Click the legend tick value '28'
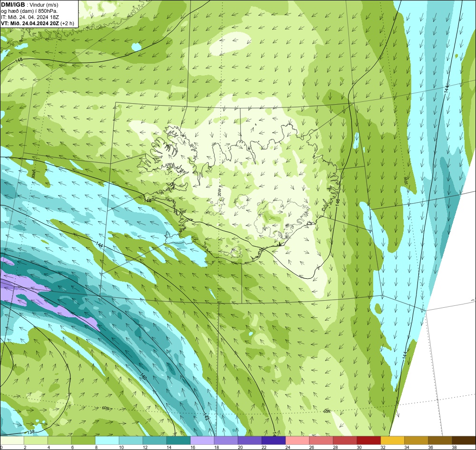Screen dimensions: 476x450 coord(335,447)
